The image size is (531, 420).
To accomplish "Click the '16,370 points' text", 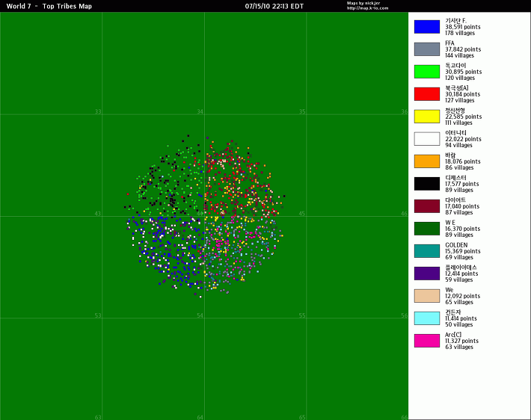I will (x=463, y=229).
